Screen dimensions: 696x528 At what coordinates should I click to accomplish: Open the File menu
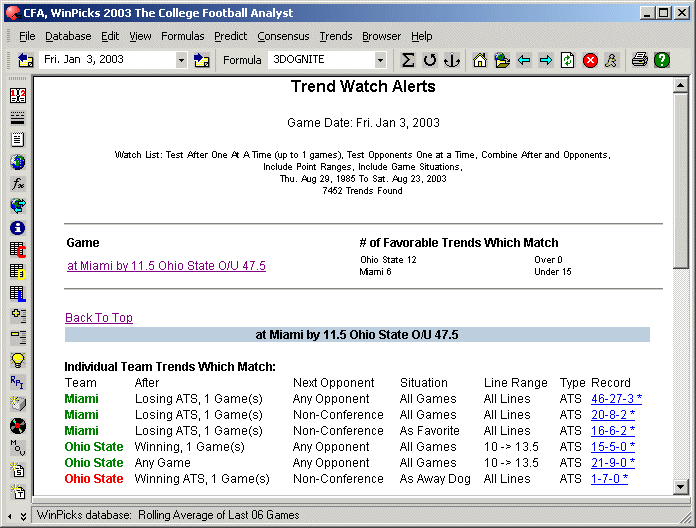coord(27,36)
